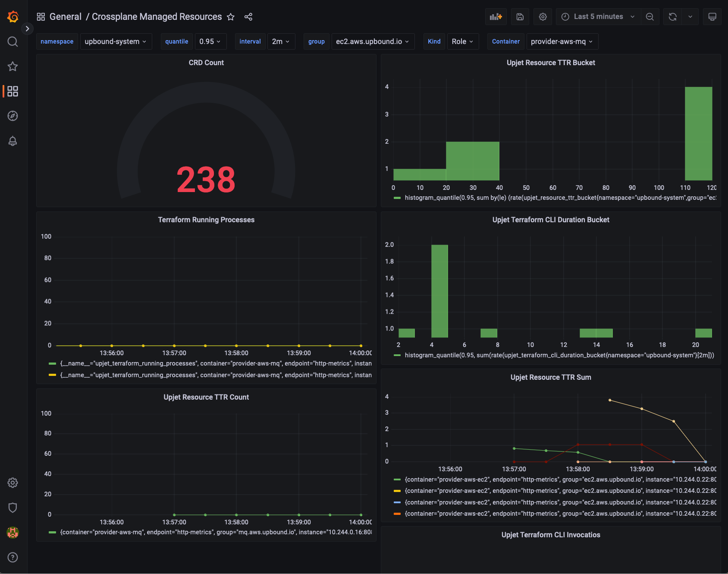Click the General folder breadcrumb
Screen dimensions: 728x574
coord(66,17)
